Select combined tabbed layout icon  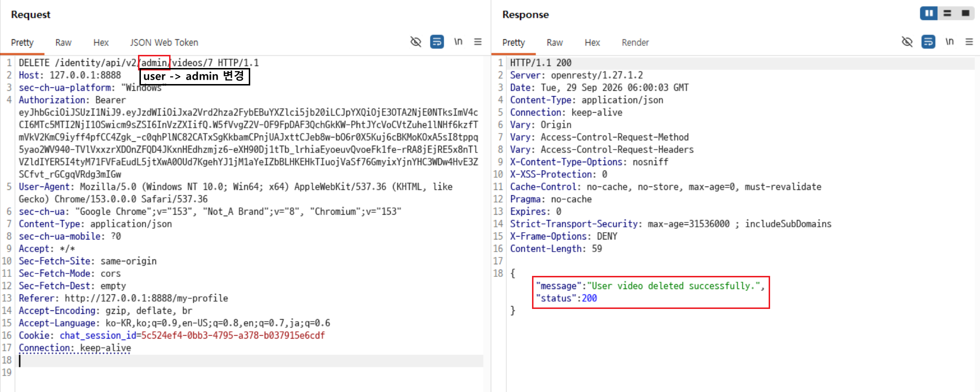(965, 14)
